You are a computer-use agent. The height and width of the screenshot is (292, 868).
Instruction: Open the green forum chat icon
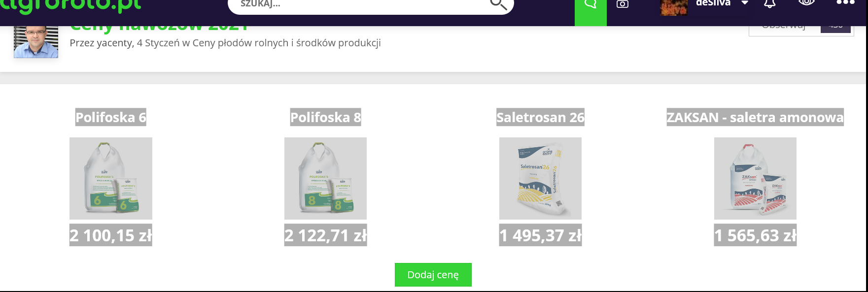(590, 5)
